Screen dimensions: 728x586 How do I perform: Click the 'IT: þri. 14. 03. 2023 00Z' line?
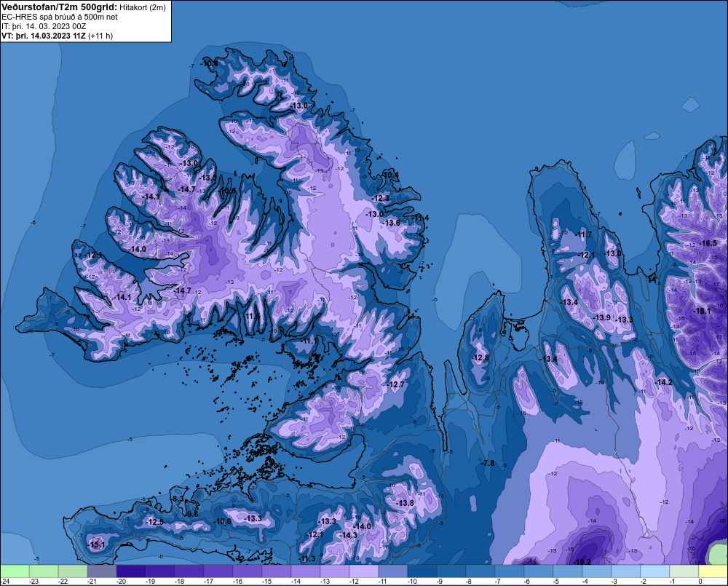pyautogui.click(x=44, y=26)
